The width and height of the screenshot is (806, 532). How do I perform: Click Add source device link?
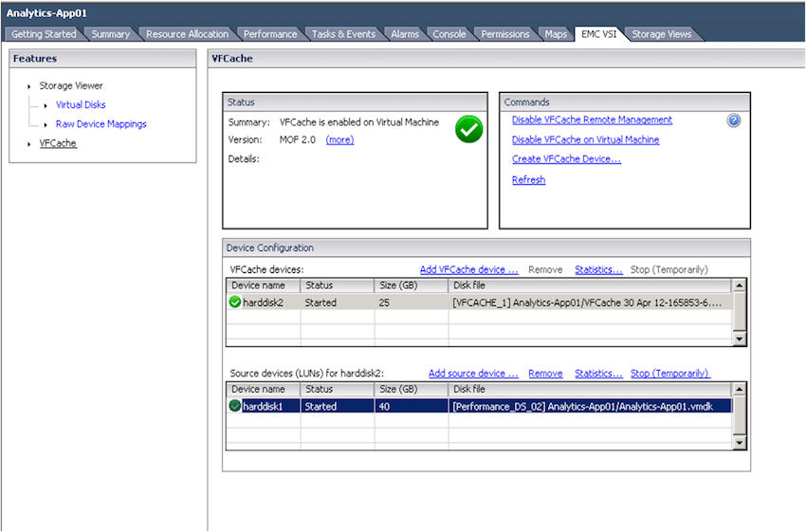point(473,374)
